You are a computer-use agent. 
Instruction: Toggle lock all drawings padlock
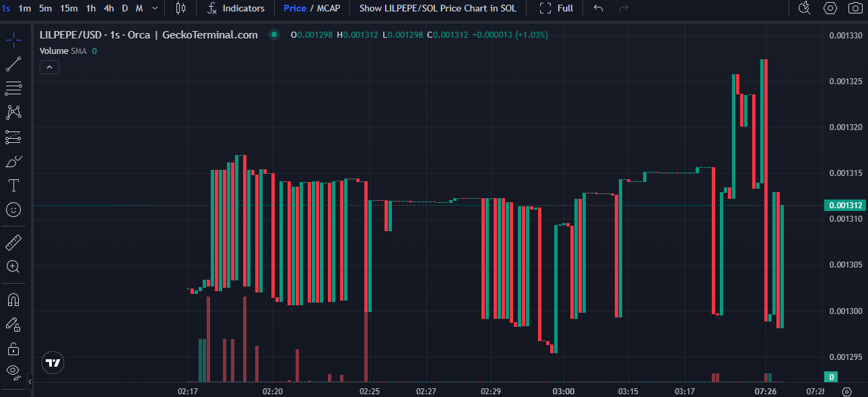(x=13, y=348)
